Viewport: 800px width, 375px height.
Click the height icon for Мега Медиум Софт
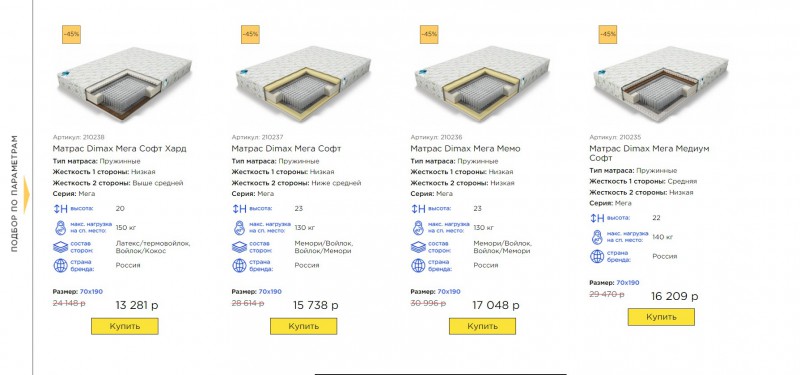tap(597, 218)
